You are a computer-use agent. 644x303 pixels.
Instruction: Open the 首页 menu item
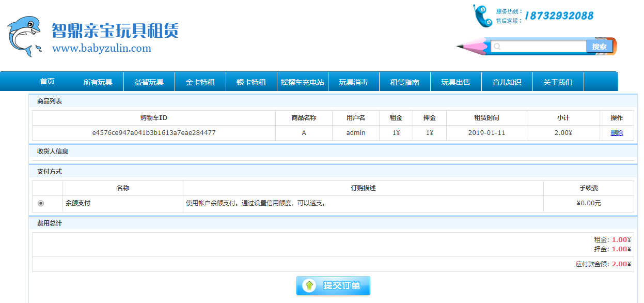[x=47, y=82]
